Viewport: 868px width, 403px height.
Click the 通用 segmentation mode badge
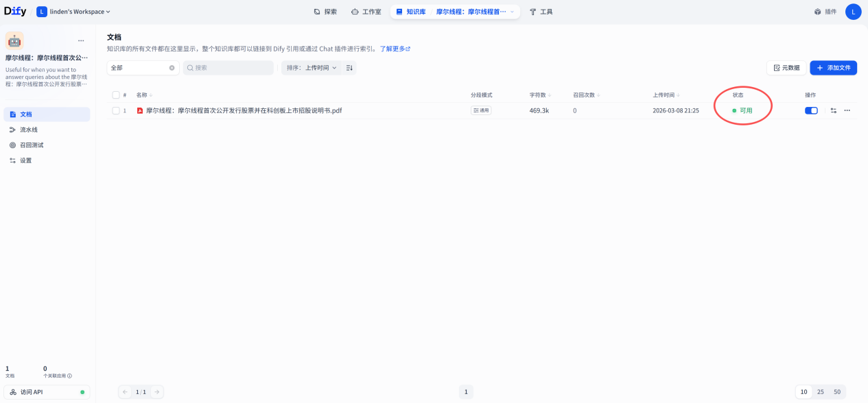point(481,110)
